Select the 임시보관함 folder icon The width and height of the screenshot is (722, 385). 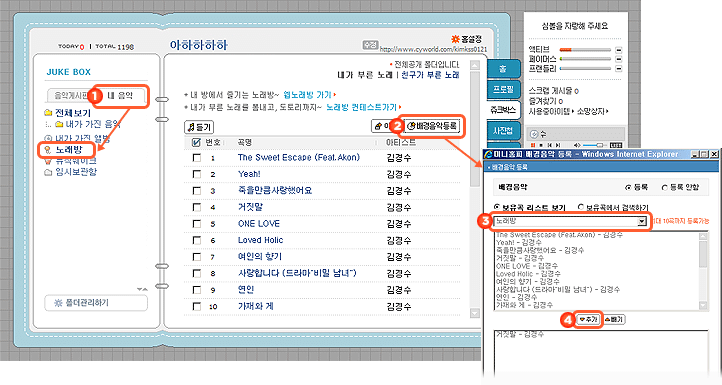[x=48, y=172]
